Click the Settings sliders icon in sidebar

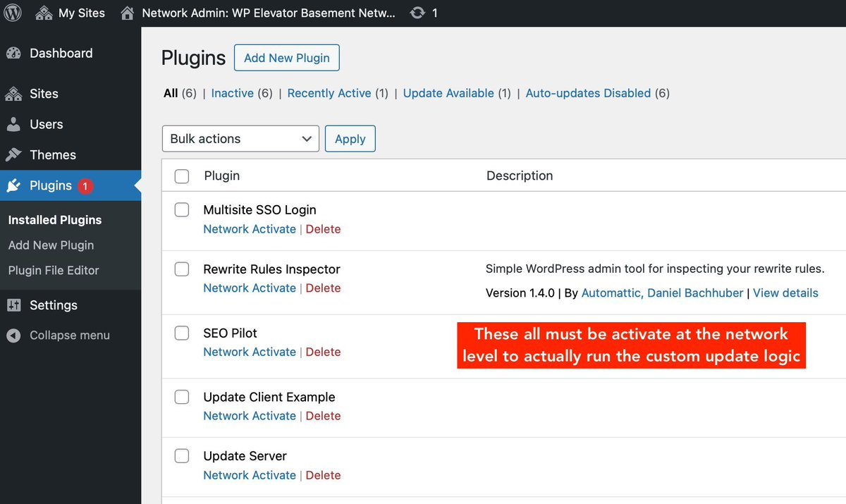point(13,305)
